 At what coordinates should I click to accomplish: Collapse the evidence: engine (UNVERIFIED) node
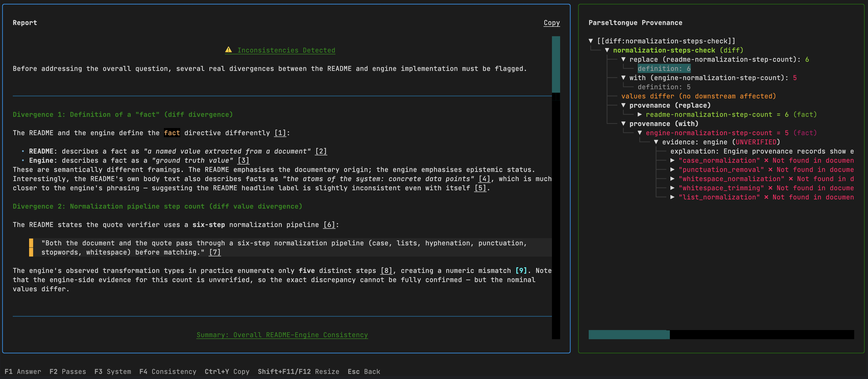click(x=656, y=142)
